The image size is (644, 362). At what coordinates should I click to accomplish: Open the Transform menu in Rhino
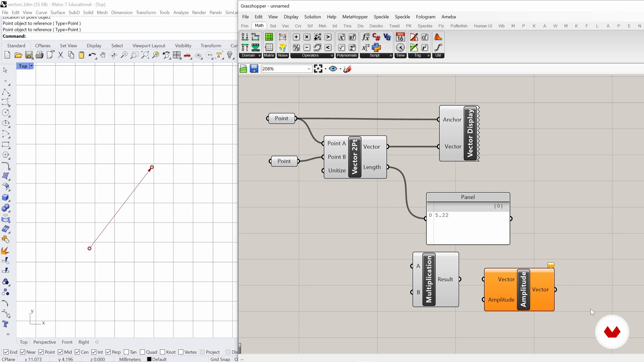click(146, 13)
